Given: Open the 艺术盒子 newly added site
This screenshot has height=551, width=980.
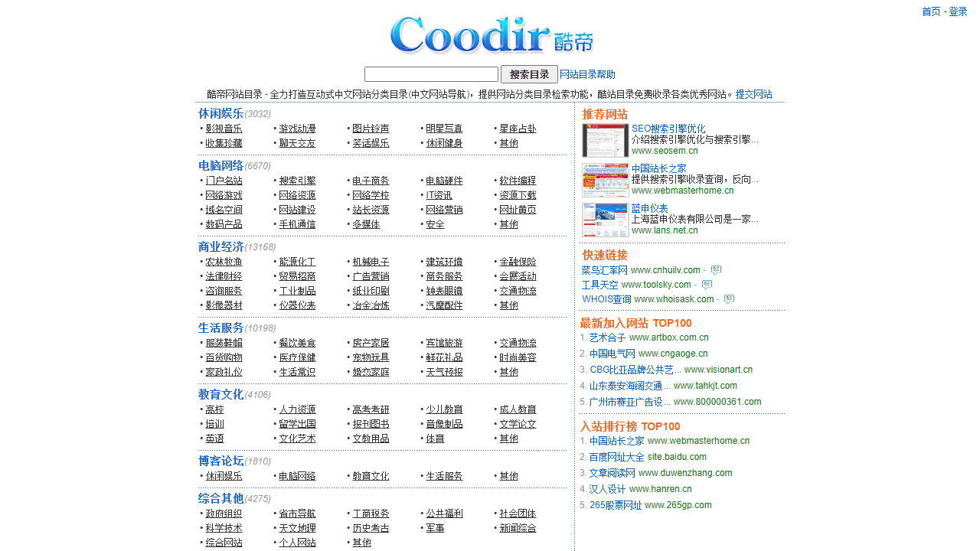Looking at the screenshot, I should pos(607,337).
